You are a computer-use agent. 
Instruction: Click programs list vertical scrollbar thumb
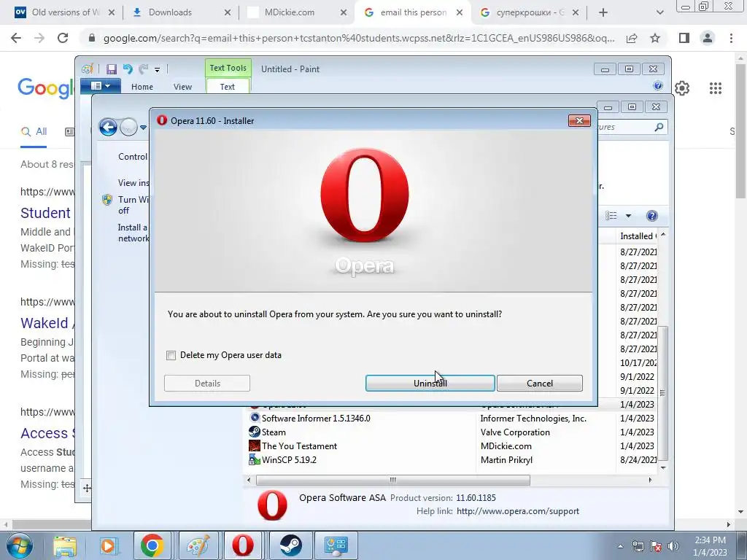click(662, 393)
